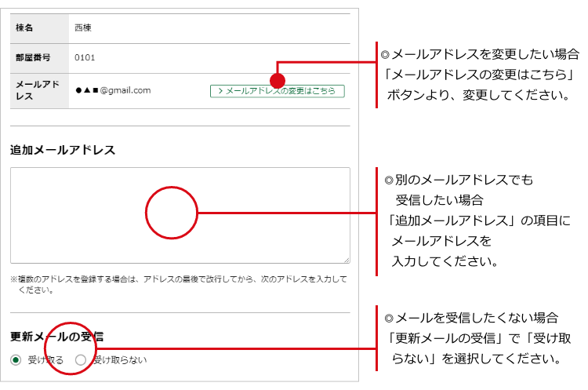Click the solid red dot marker on the change button

click(x=277, y=80)
